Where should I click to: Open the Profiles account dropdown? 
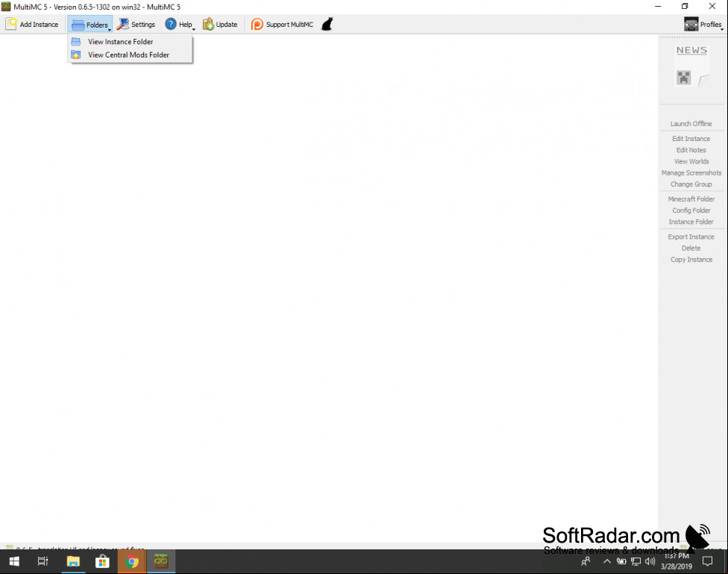click(x=703, y=24)
